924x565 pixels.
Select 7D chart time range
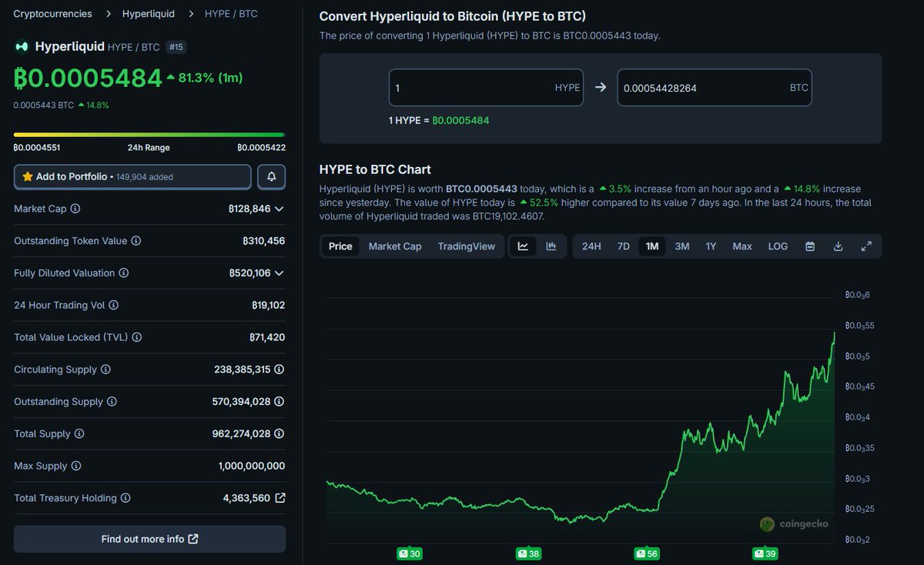[x=624, y=246]
